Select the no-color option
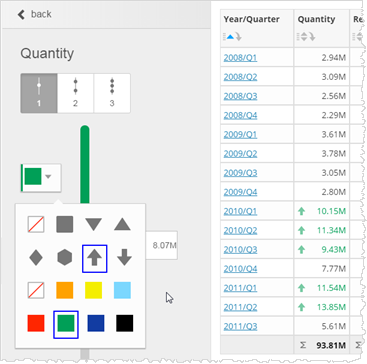The image size is (367, 364). (x=36, y=290)
